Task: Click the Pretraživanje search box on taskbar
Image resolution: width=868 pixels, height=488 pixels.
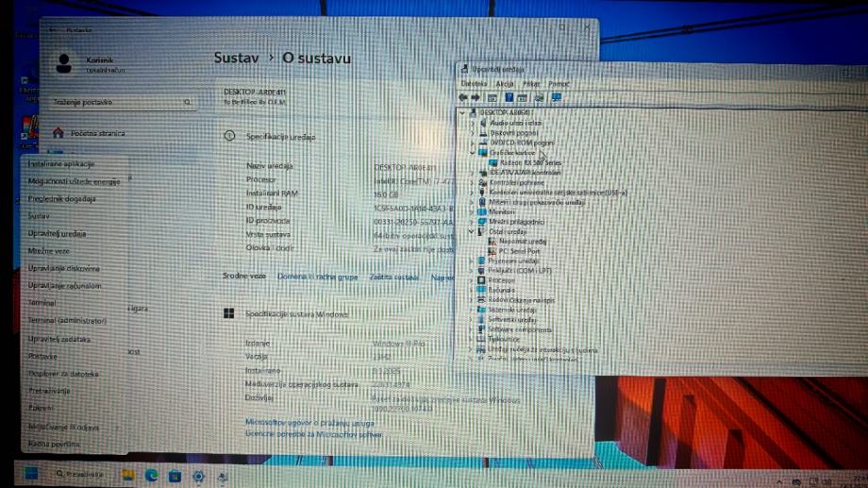Action: point(79,474)
